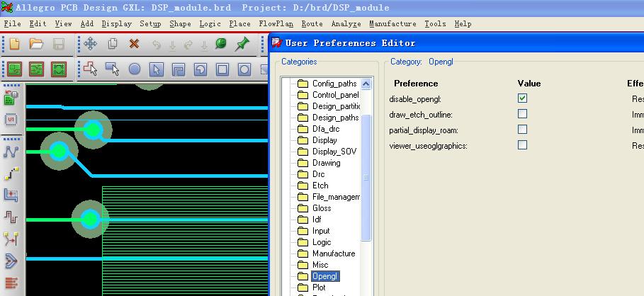Click the red X Delete icon
The width and height of the screenshot is (644, 296).
click(x=134, y=44)
